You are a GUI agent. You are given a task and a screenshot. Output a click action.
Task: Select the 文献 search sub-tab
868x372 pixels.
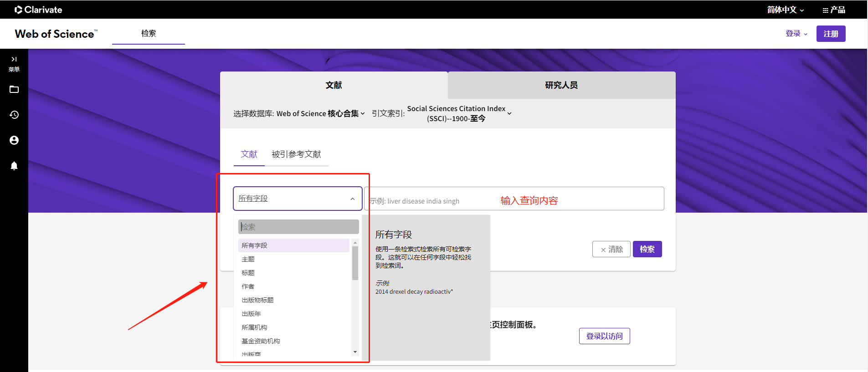(x=249, y=154)
